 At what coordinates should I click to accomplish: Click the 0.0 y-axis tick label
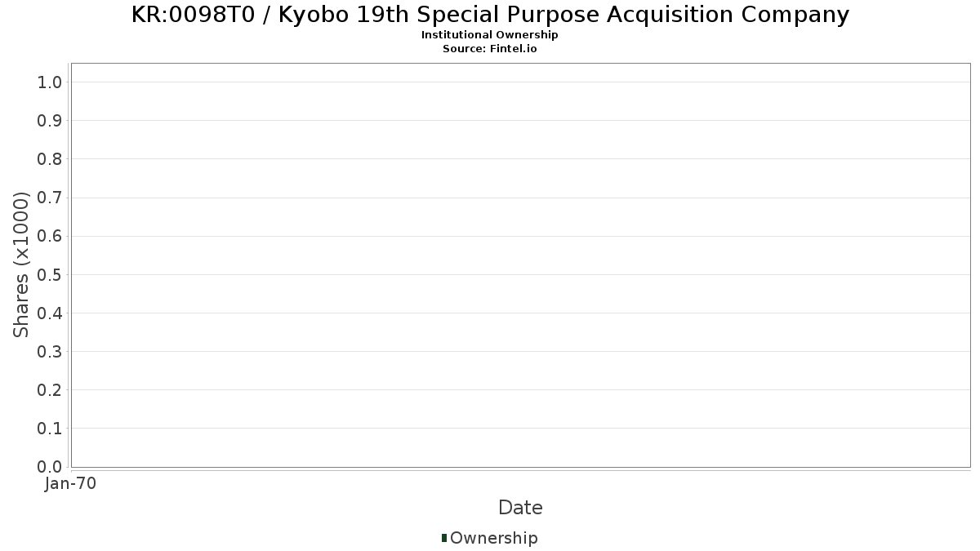(50, 466)
